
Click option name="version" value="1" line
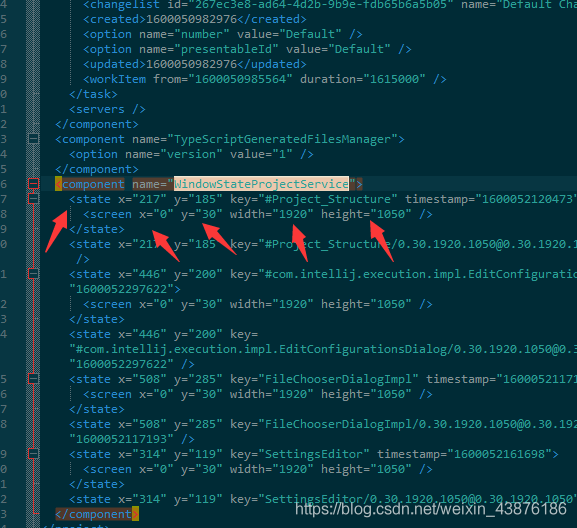191,154
